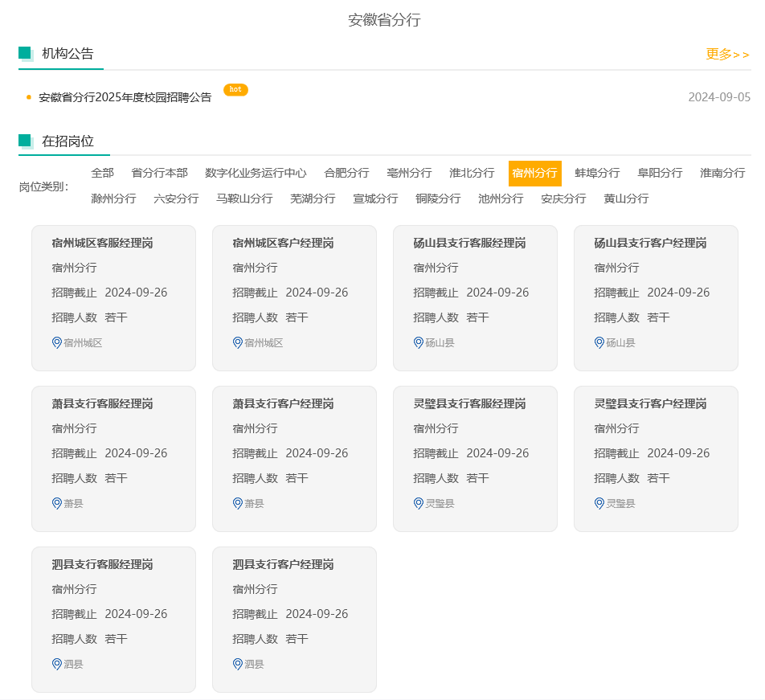Image resolution: width=765 pixels, height=700 pixels.
Task: Click 泗县 location text in 泗县支行客户经理岗 card
Action: (254, 665)
